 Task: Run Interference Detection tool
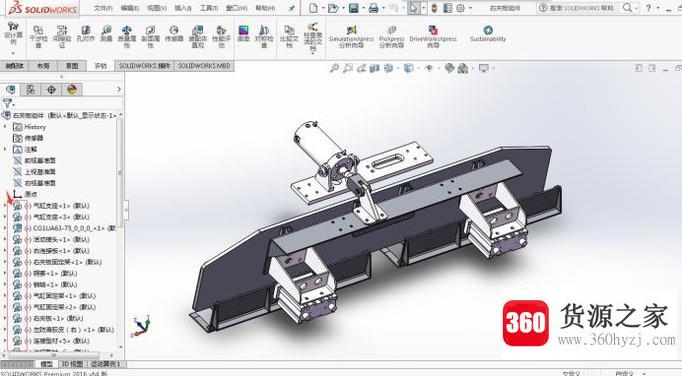pyautogui.click(x=38, y=36)
